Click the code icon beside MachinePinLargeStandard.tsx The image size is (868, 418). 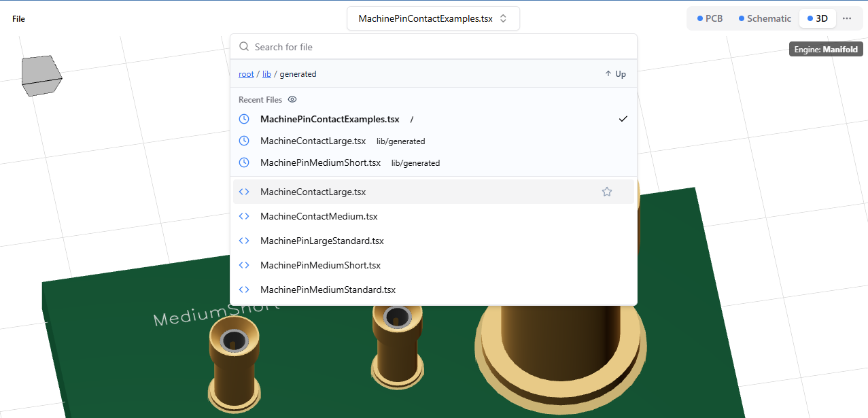[x=245, y=241]
